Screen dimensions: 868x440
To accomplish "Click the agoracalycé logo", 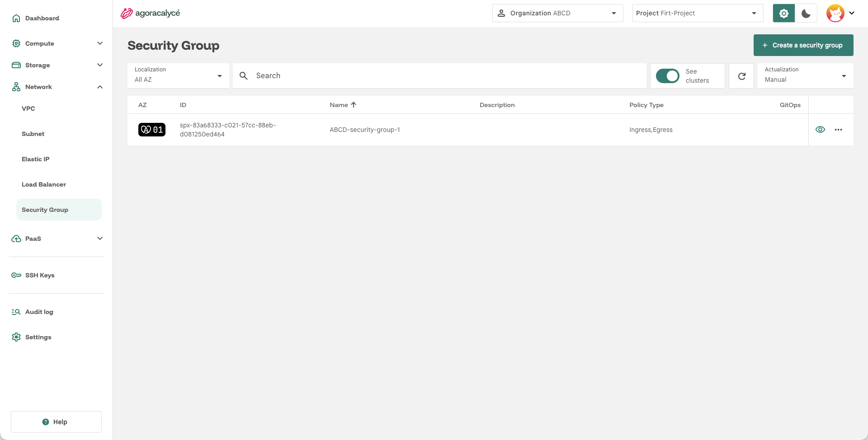I will (x=150, y=13).
